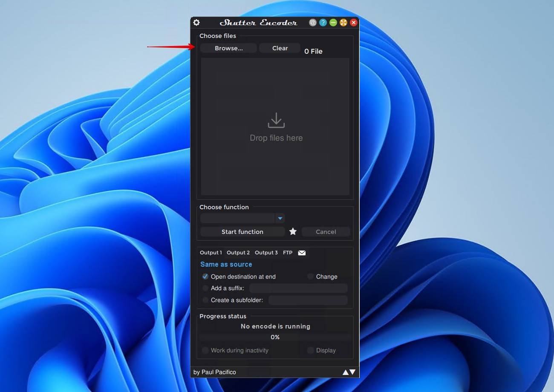554x392 pixels.
Task: Click the Start function button
Action: pos(242,232)
